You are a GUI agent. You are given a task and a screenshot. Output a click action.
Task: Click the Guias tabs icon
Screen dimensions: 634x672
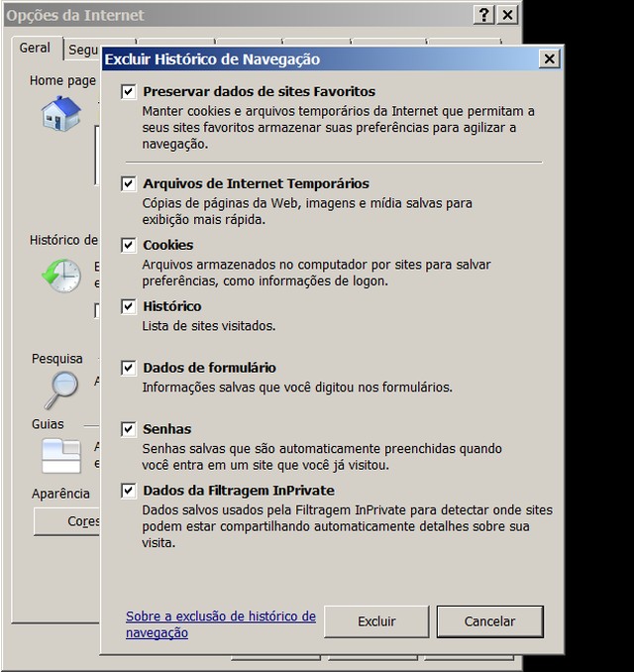click(x=61, y=456)
